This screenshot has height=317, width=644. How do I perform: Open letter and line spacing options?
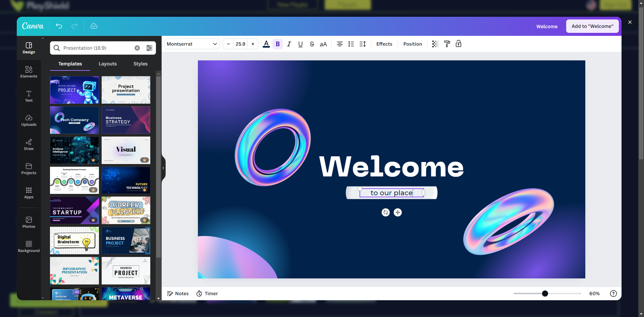point(363,44)
